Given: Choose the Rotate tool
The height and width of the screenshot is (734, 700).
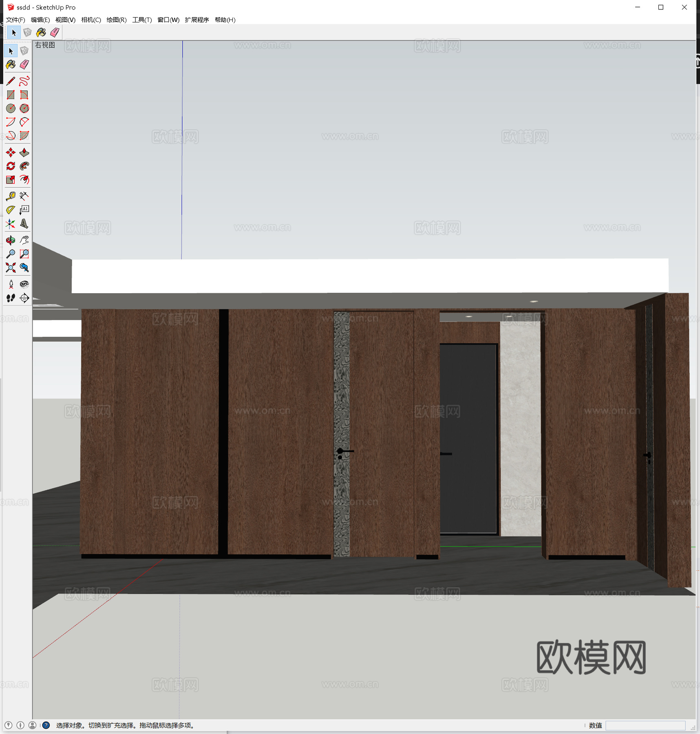Looking at the screenshot, I should point(11,166).
